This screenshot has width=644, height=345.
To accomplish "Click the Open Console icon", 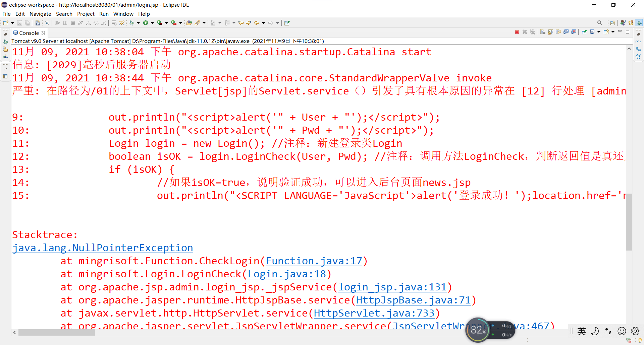I will pyautogui.click(x=606, y=32).
